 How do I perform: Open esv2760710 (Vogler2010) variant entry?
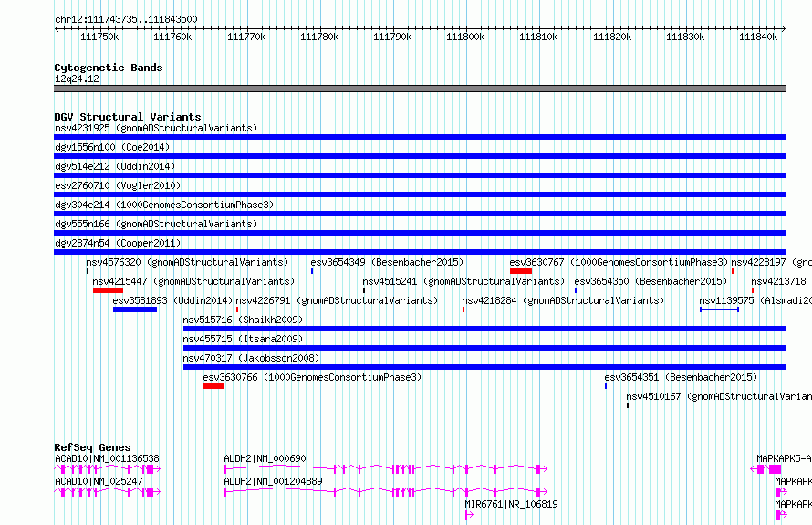click(x=118, y=185)
